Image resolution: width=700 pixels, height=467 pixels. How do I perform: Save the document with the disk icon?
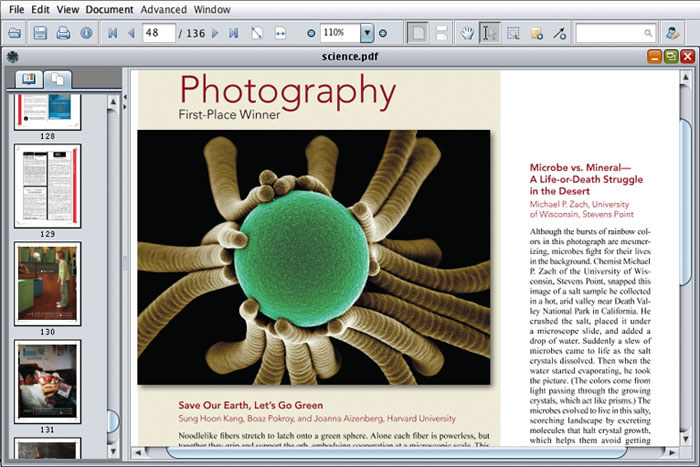point(40,33)
